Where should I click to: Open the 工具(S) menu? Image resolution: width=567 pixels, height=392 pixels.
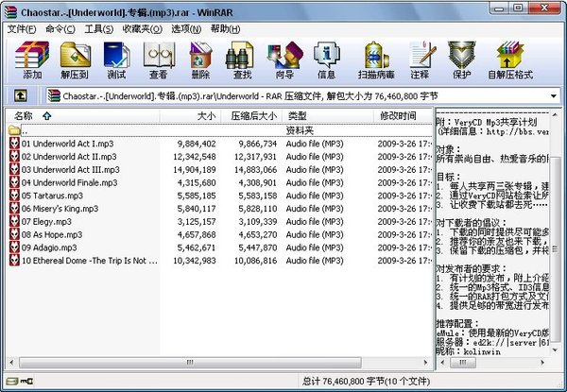click(98, 29)
